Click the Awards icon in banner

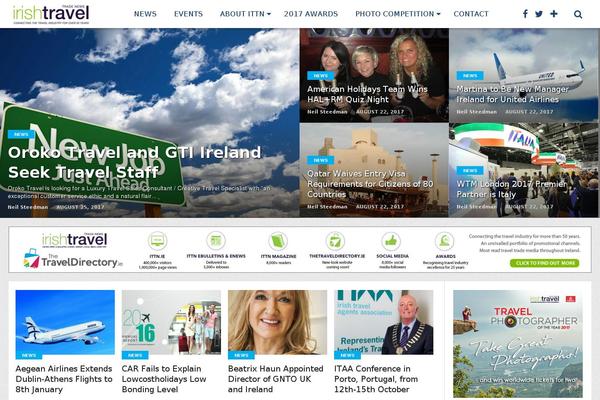point(445,241)
